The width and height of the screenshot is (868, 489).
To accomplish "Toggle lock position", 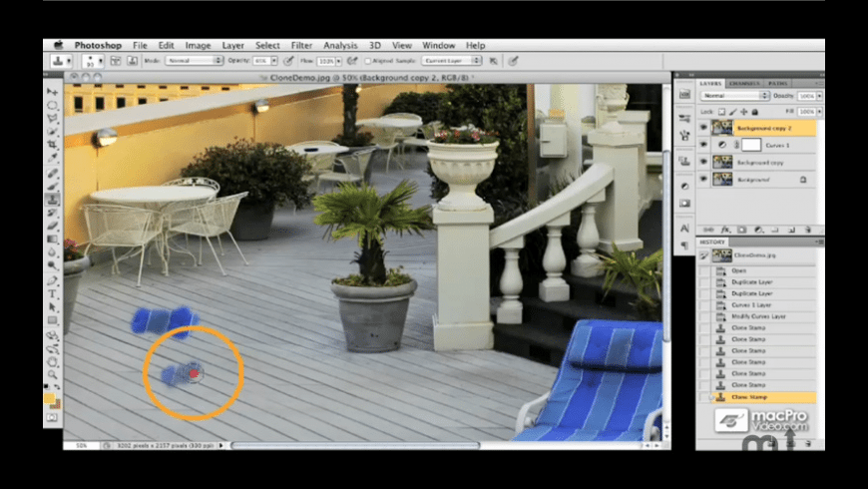I will (744, 112).
